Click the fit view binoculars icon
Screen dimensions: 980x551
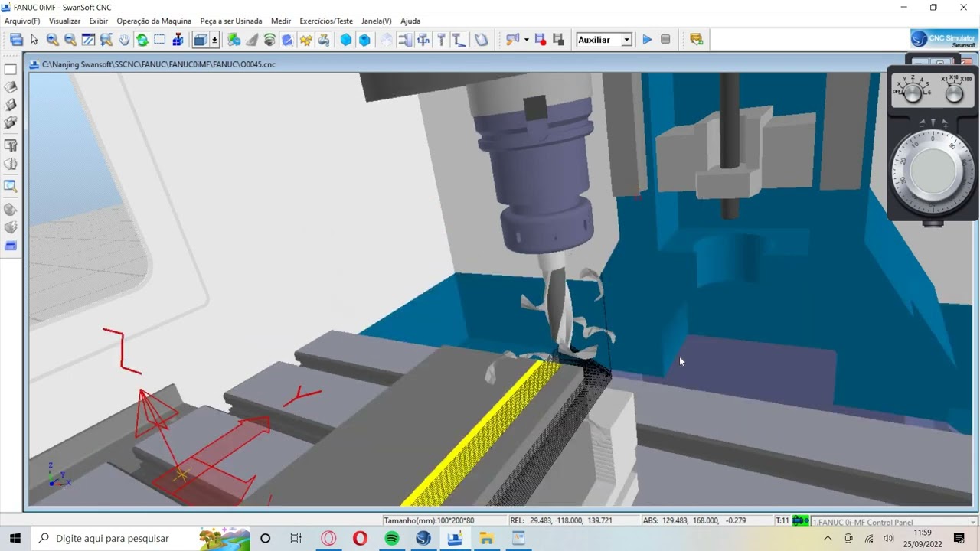pyautogui.click(x=106, y=40)
